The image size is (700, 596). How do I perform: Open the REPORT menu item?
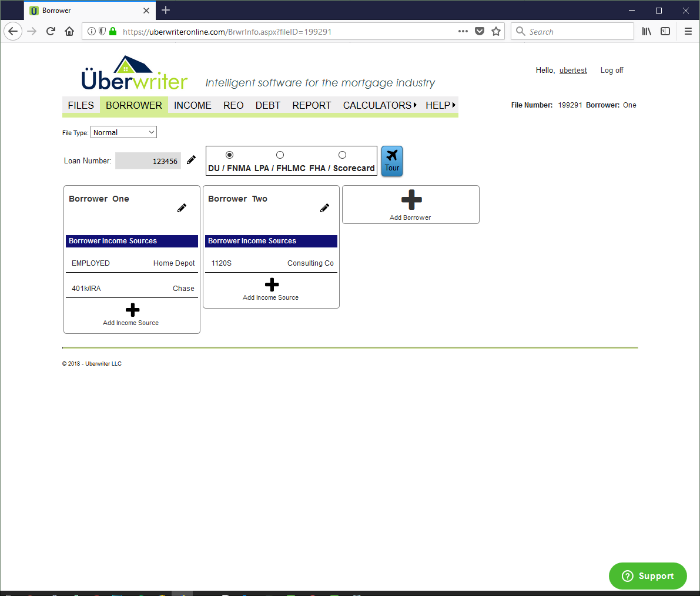pos(312,105)
